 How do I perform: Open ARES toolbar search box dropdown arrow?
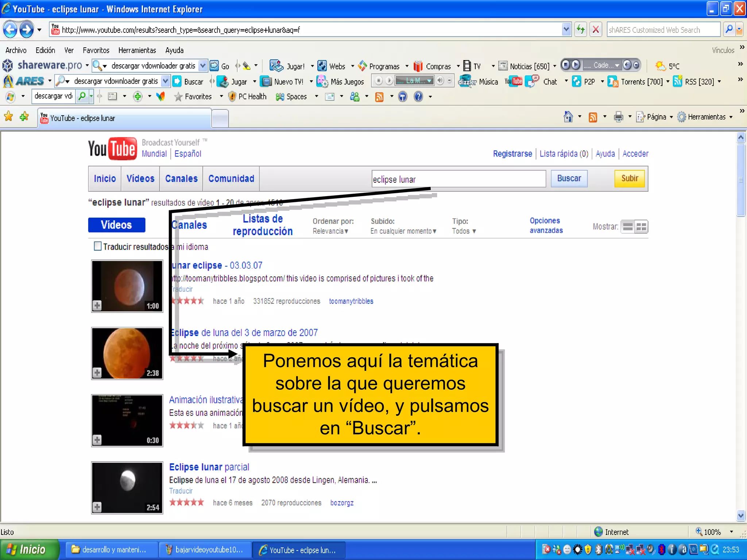(166, 81)
